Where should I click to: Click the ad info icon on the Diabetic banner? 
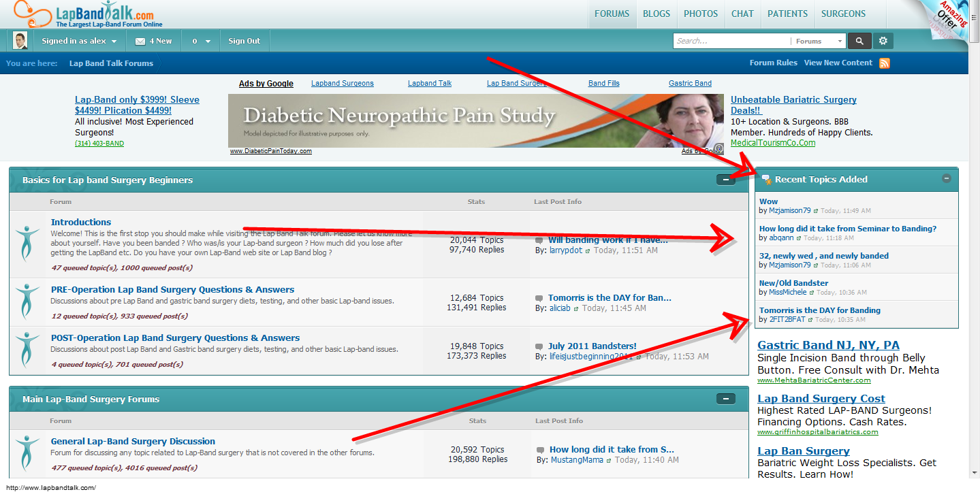718,149
